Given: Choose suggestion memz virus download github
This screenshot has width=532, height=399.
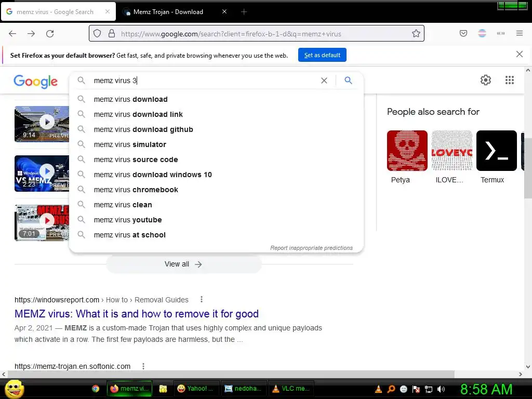Looking at the screenshot, I should [x=216, y=129].
